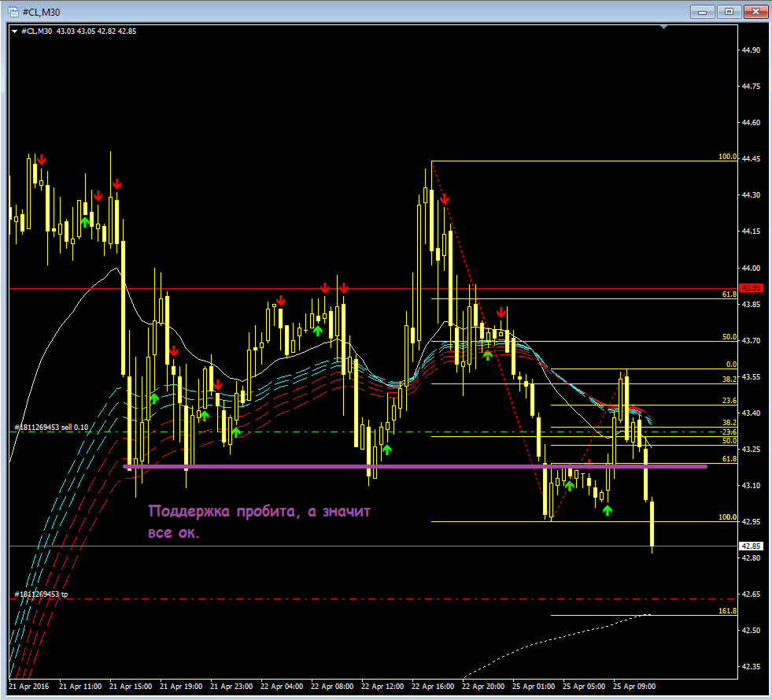
Task: Select the '#1811269453 tp' take-profit label
Action: click(42, 594)
